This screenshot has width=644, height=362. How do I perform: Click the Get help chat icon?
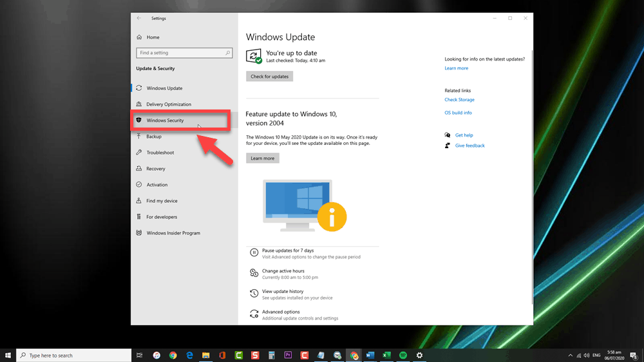tap(448, 135)
